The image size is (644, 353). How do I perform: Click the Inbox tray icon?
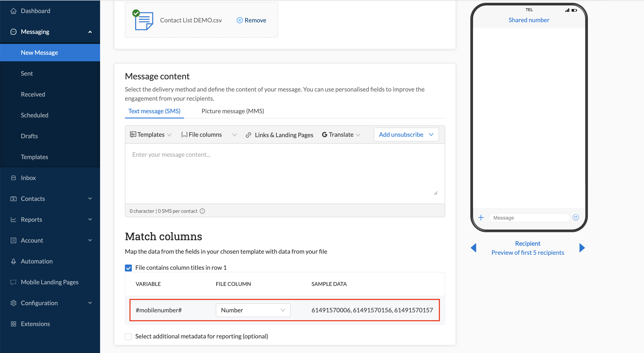pos(13,178)
